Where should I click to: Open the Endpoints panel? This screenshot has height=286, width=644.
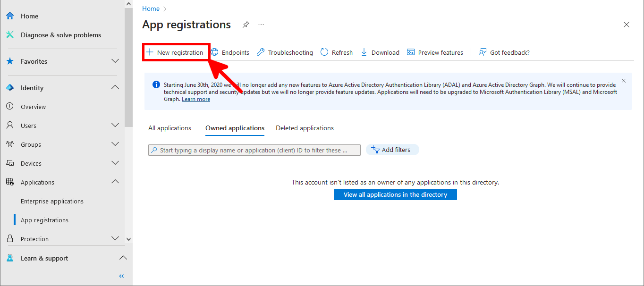coord(230,52)
